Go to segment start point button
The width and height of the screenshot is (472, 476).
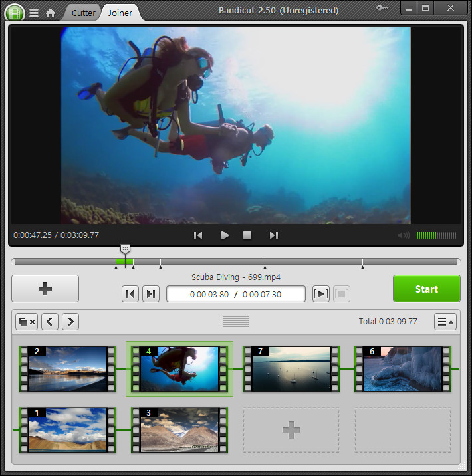[130, 294]
